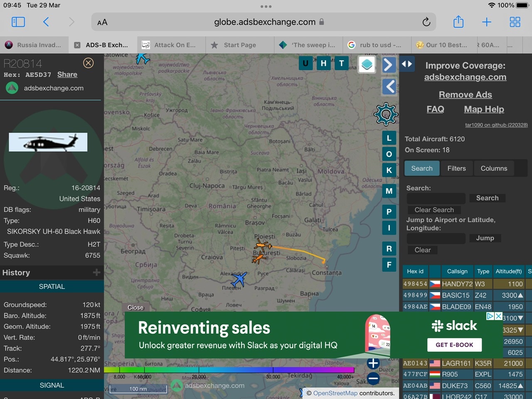Reload the page in Safari

coord(426,22)
